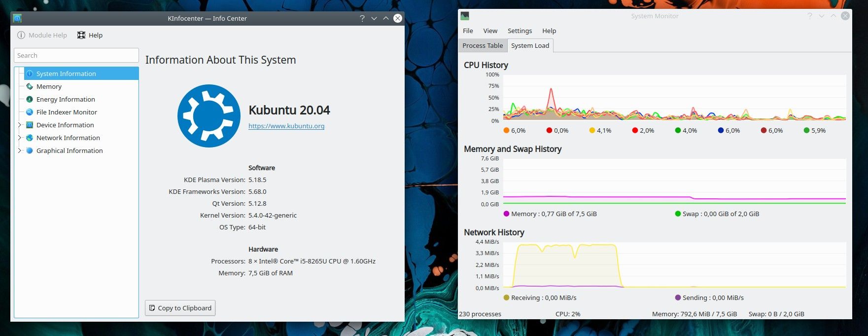Click the orange CPU legend swatch for 6,0%
This screenshot has height=336, width=868.
[x=506, y=130]
